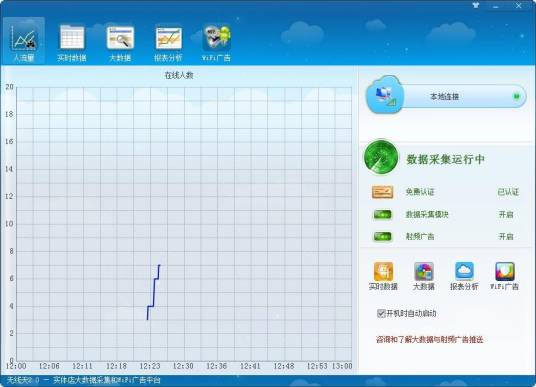
Task: Click the colorful 大数据 shortcut icon
Action: point(424,271)
